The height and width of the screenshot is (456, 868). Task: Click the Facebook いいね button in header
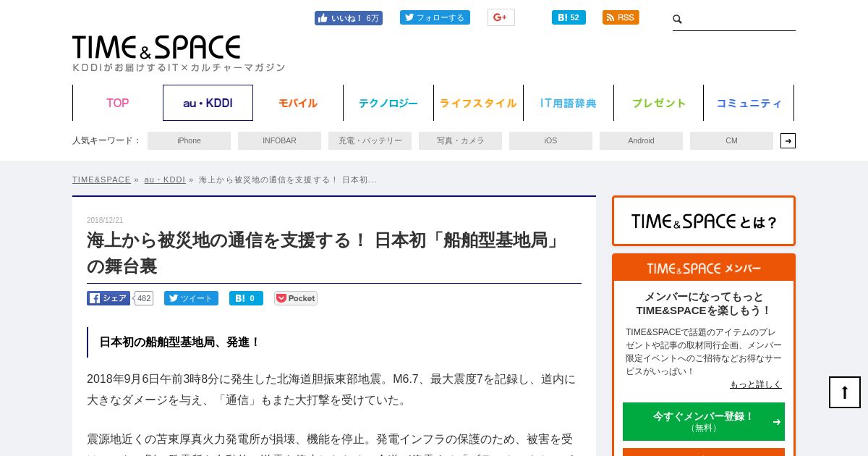click(x=348, y=18)
